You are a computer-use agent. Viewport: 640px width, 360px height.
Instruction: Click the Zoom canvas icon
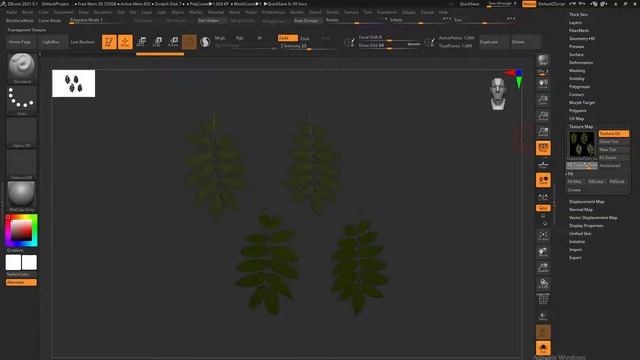pyautogui.click(x=543, y=100)
